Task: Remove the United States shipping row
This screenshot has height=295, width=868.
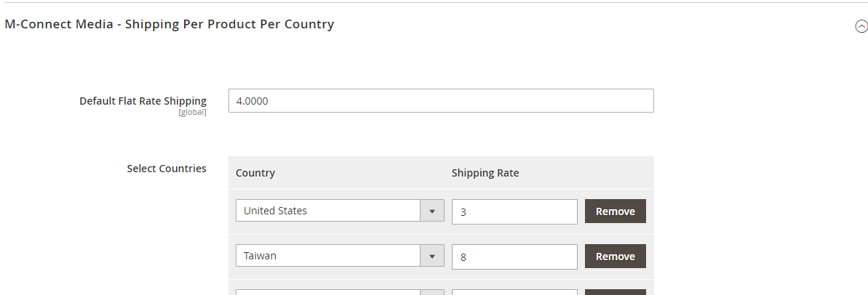Action: (615, 211)
